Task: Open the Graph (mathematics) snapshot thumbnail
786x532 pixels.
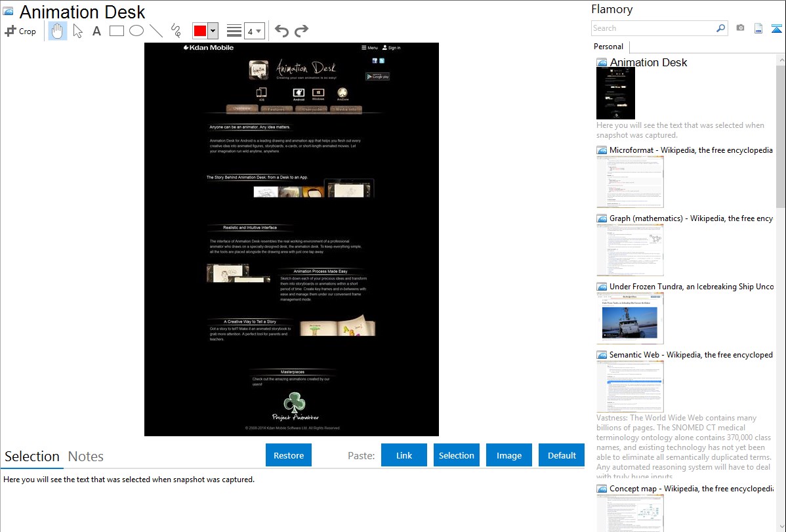Action: 630,250
